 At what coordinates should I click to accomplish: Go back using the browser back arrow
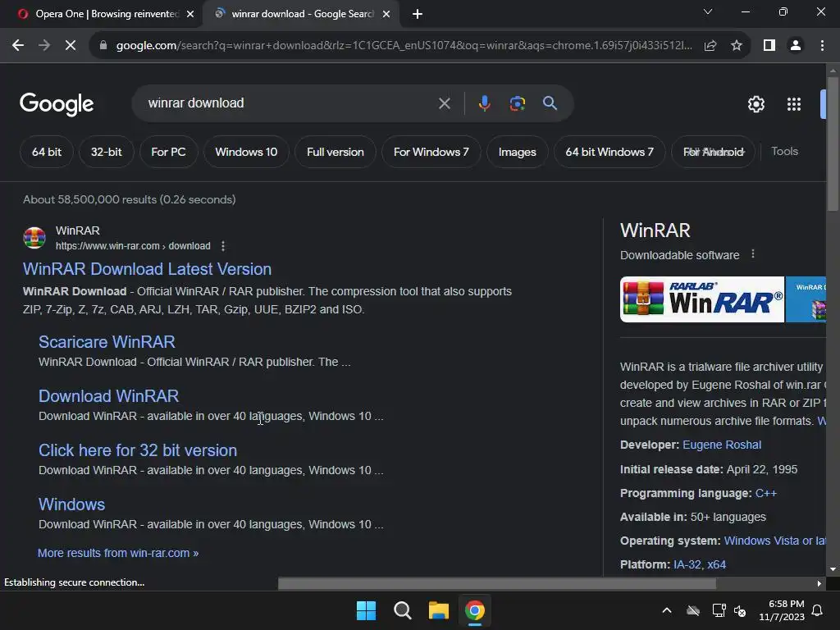(18, 46)
